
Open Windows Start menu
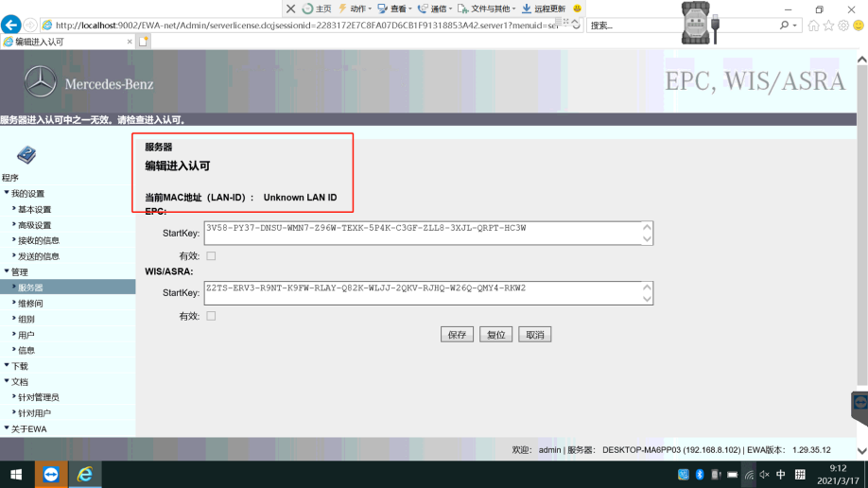(x=16, y=475)
